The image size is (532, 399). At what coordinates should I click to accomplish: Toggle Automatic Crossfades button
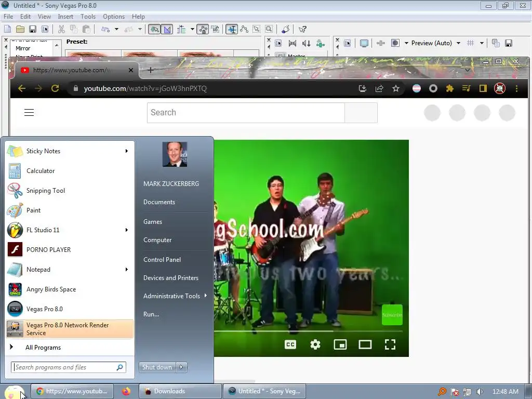click(x=167, y=29)
